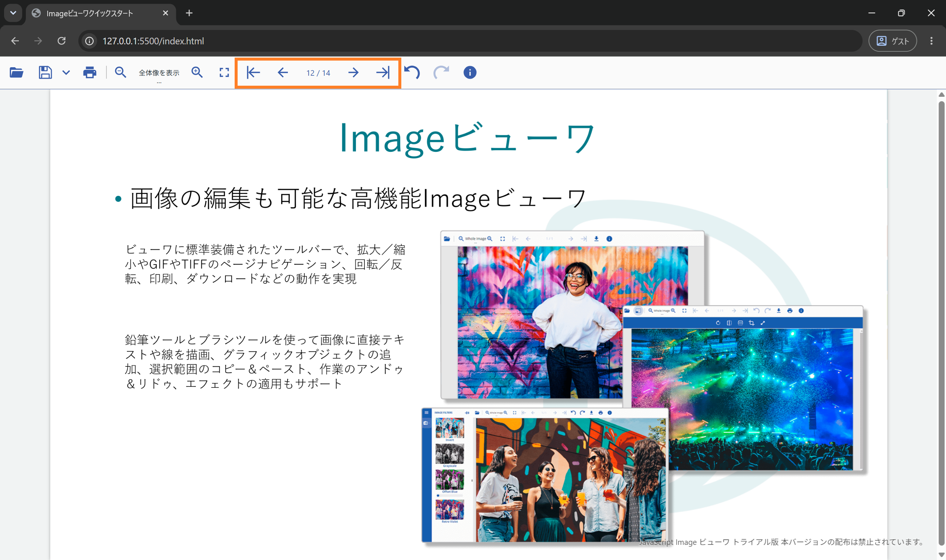Expand the save options dropdown arrow
The width and height of the screenshot is (946, 560).
click(66, 72)
